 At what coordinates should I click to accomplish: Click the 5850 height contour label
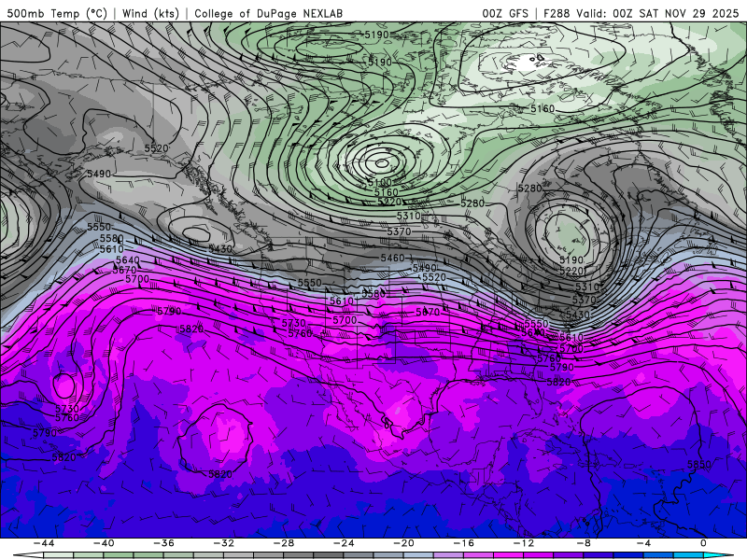tap(698, 464)
